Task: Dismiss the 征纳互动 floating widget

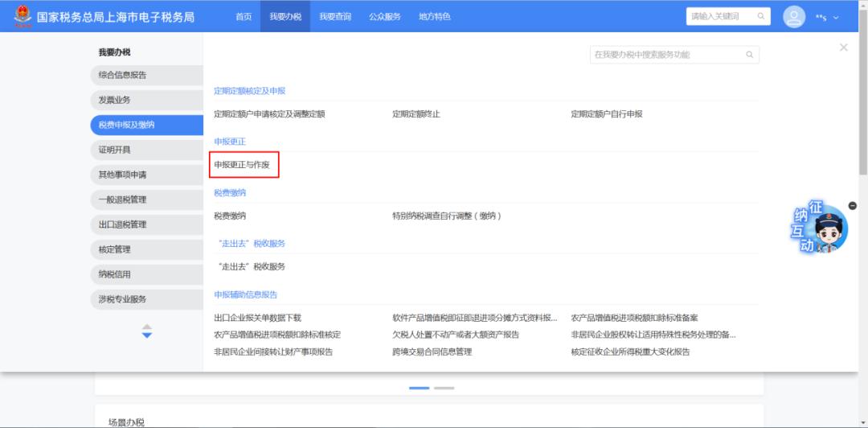Action: [x=852, y=206]
